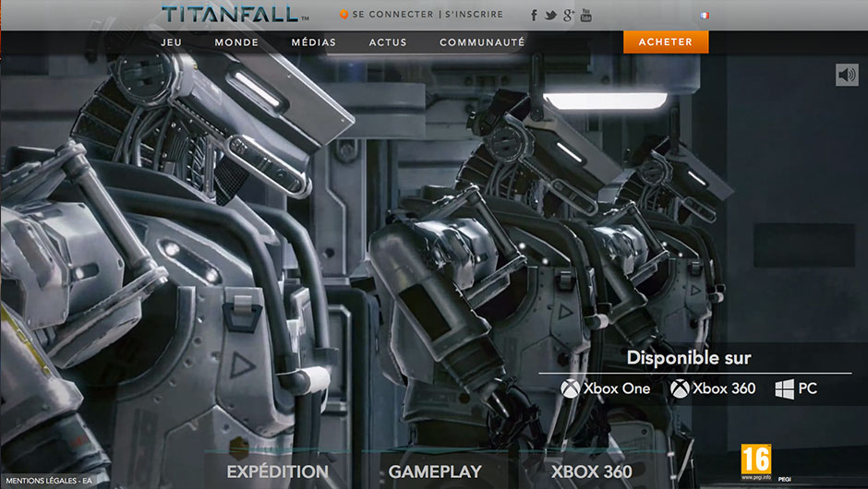The height and width of the screenshot is (489, 868).
Task: Open the Communauté menu
Action: point(482,42)
